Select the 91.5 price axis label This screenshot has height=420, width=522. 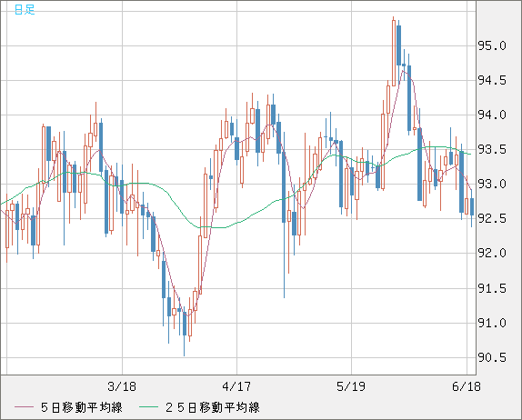click(x=492, y=288)
